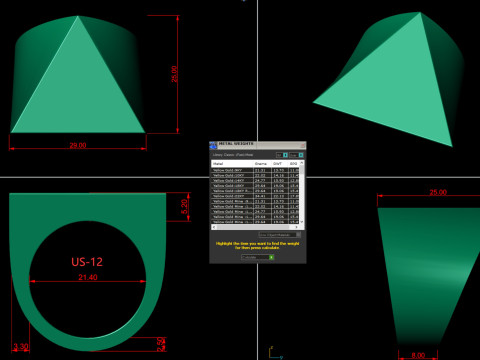Click the 3.30 dimension label
This screenshot has width=480, height=360.
tap(21, 347)
